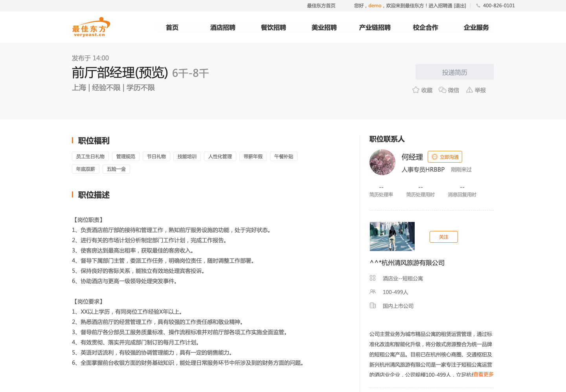Click the WeChat (微信) share icon
This screenshot has height=392, width=566.
(x=442, y=90)
